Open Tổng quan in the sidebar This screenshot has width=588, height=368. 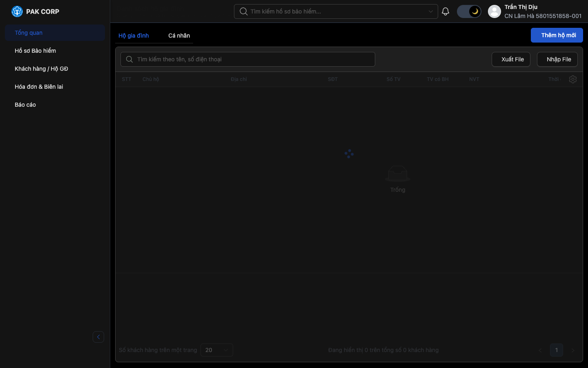click(55, 33)
